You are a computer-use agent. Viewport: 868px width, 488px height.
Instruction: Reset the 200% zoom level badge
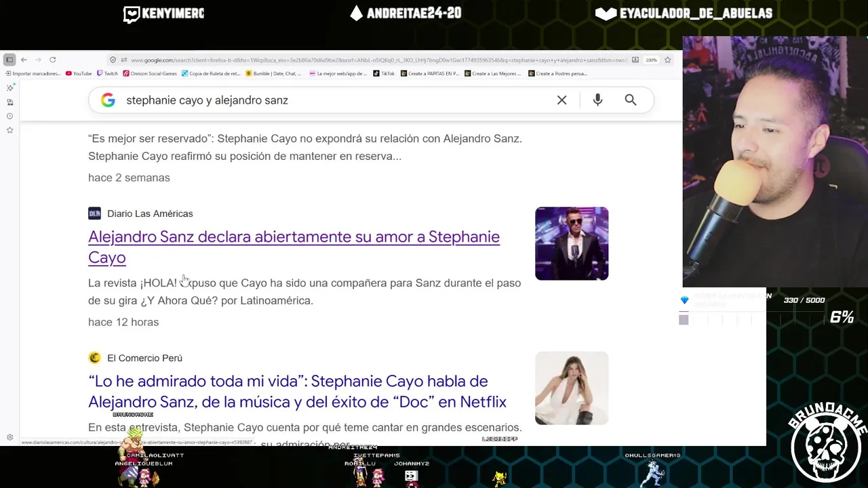point(651,60)
